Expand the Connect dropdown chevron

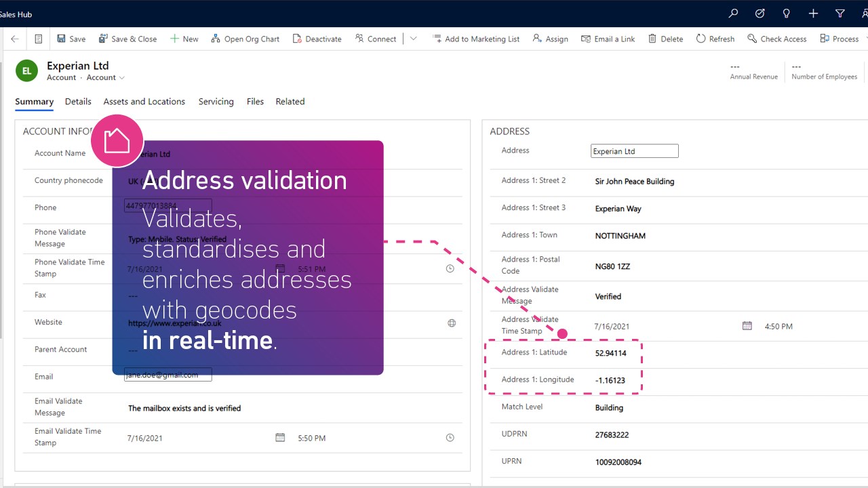point(414,39)
